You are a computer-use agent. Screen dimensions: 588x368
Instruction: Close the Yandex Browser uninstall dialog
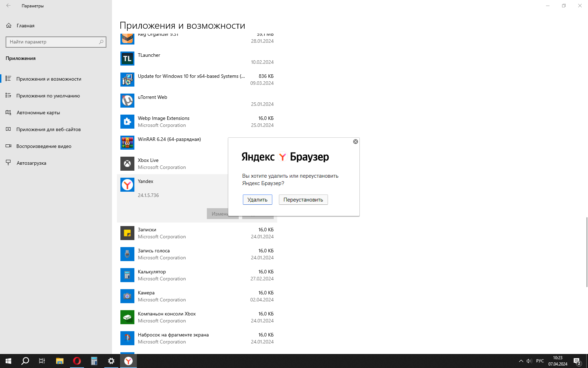[x=356, y=142]
